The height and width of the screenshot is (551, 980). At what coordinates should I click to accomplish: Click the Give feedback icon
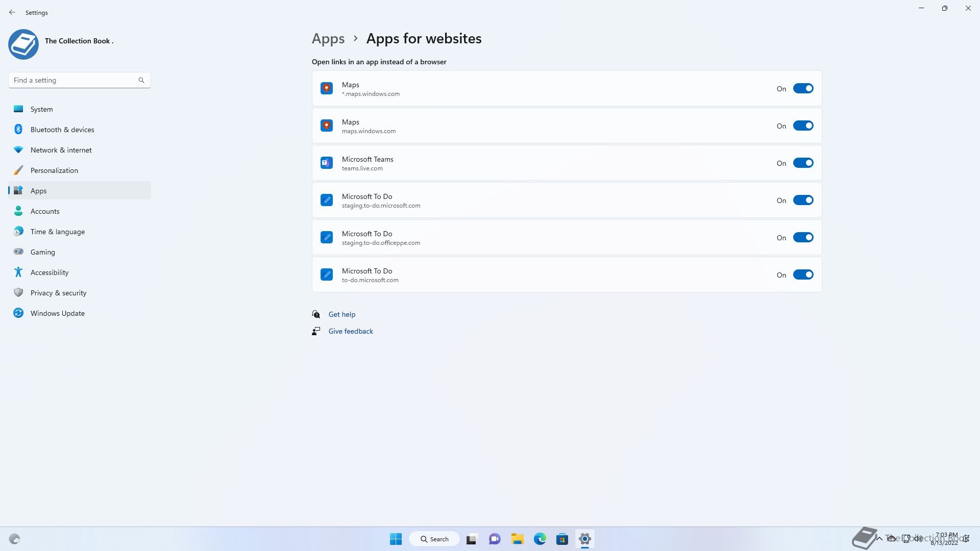316,331
